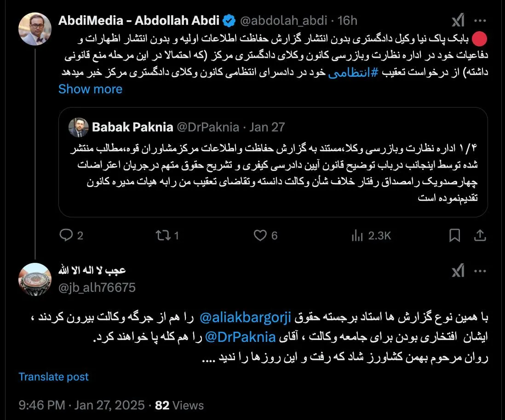
Task: Share AbdiMedia's tweet
Action: tap(480, 235)
